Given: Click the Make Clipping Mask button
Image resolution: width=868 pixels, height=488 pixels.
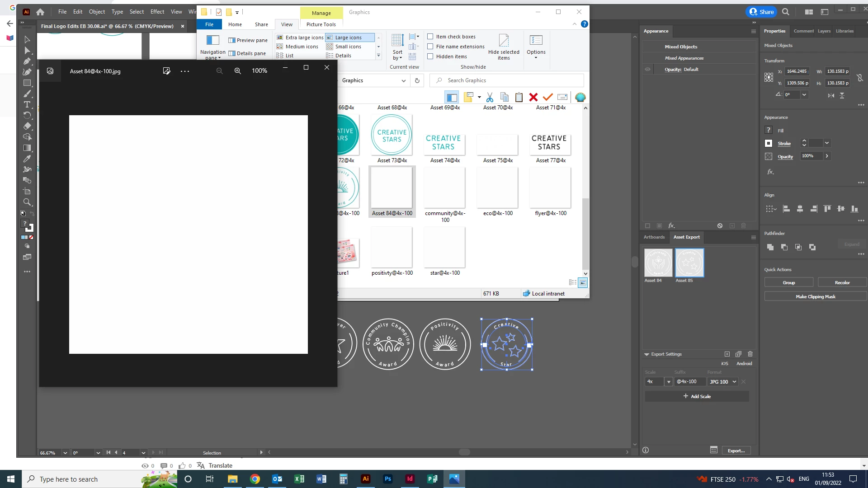Looking at the screenshot, I should tap(815, 297).
